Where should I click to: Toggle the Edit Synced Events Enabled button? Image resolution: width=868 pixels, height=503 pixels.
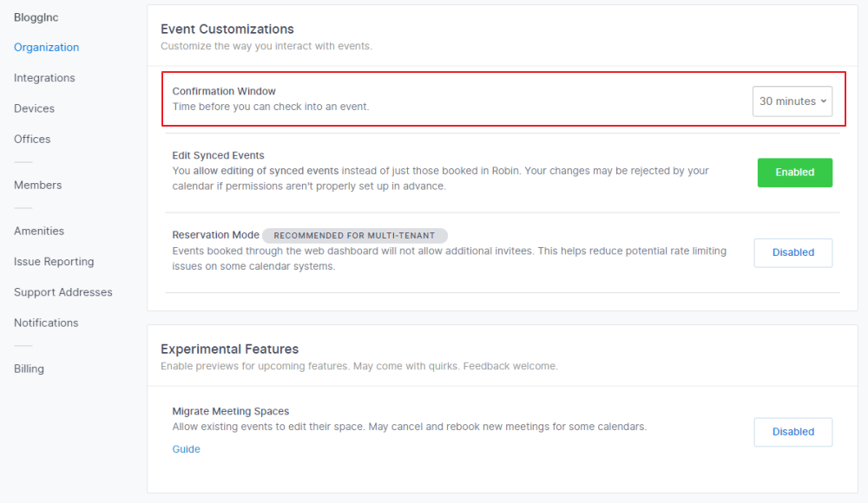[794, 173]
